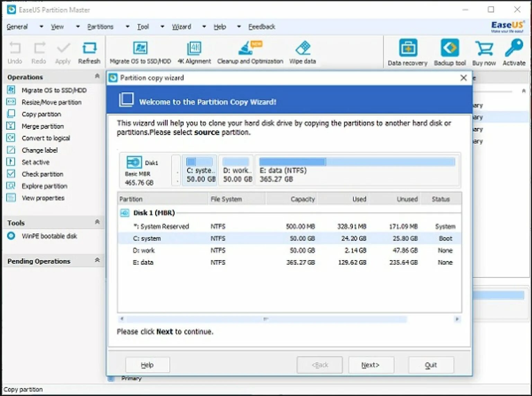Open the Partitions menu dropdown arrow
Screen dimensions: 532x396
coord(127,27)
